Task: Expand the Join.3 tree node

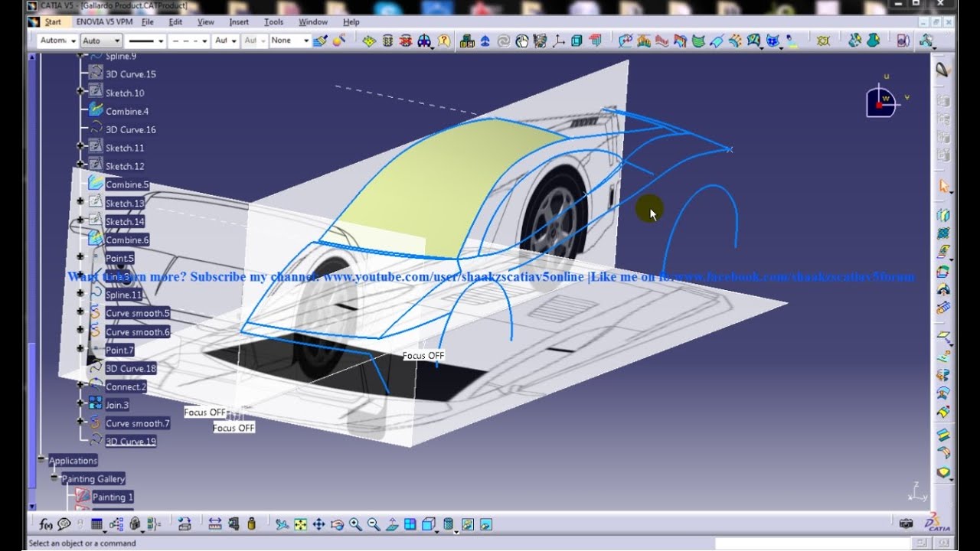Action: 80,404
